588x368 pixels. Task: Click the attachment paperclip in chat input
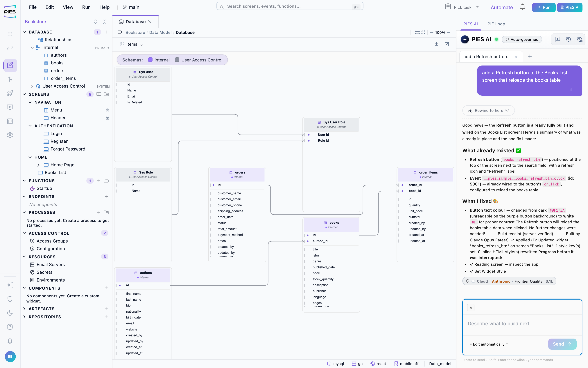click(x=471, y=308)
